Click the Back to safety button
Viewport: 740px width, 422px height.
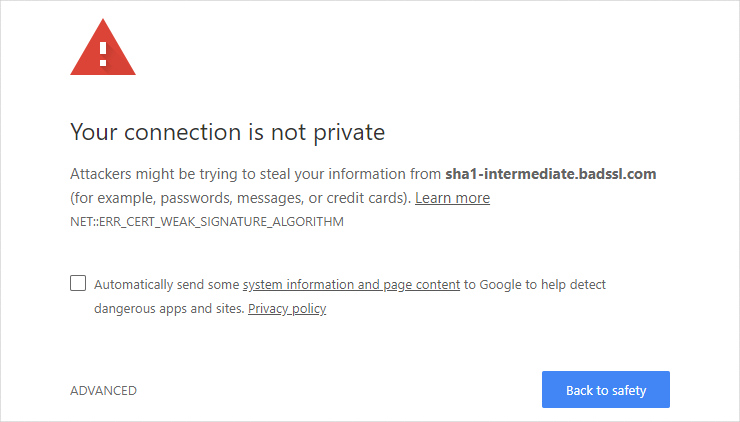pos(605,389)
